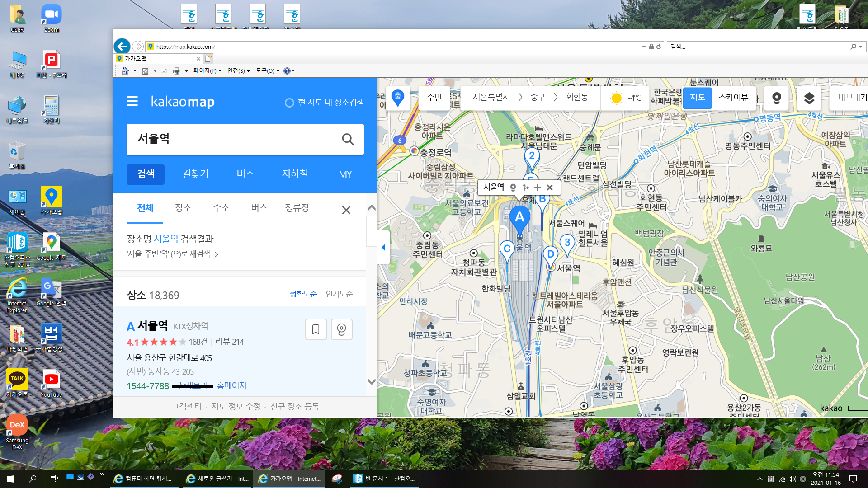Click 중구 in location breadcrumb
The width and height of the screenshot is (868, 488).
(x=538, y=97)
